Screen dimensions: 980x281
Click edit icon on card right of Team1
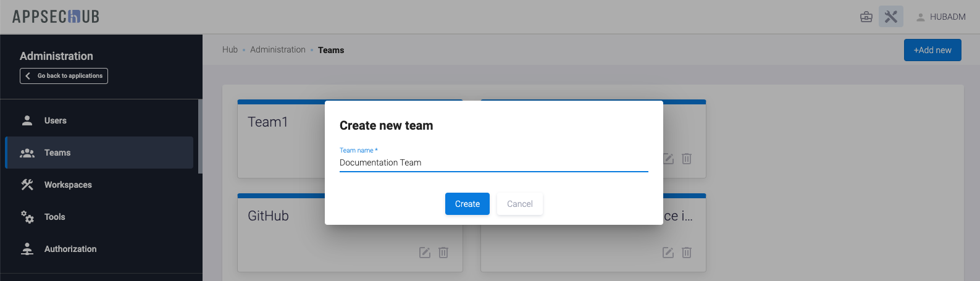click(668, 159)
